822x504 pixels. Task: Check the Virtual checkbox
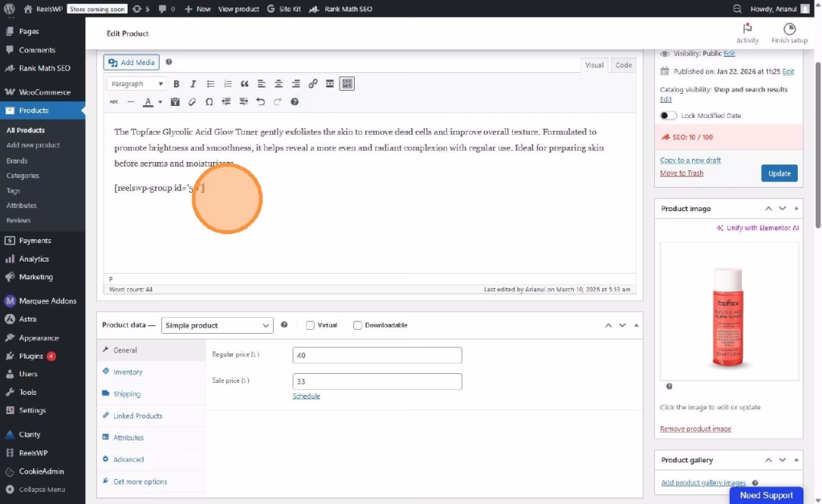coord(310,325)
